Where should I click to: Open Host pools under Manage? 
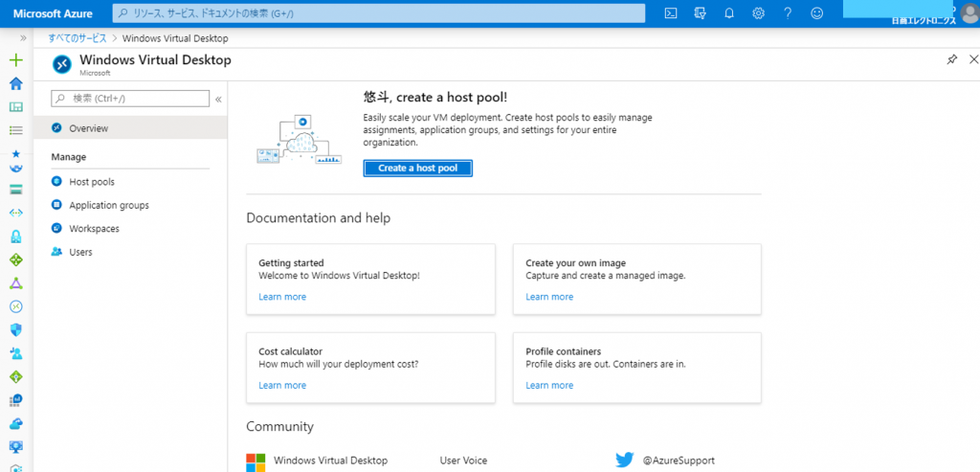tap(91, 182)
